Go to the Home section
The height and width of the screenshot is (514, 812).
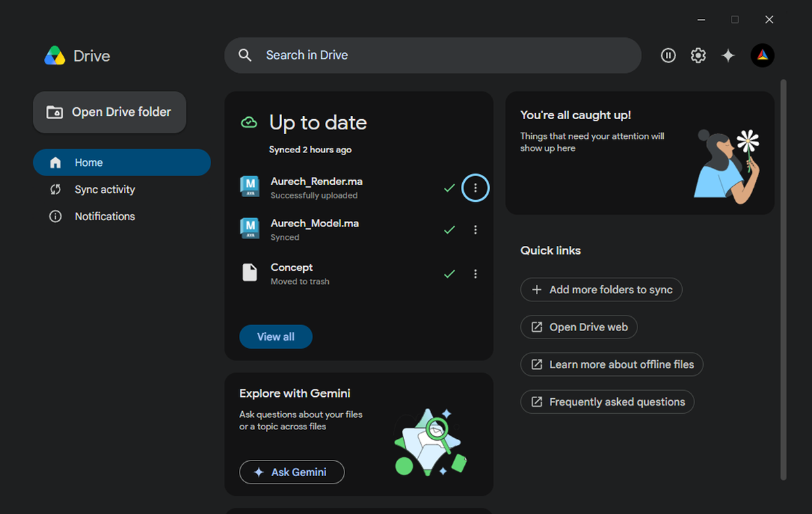[122, 163]
